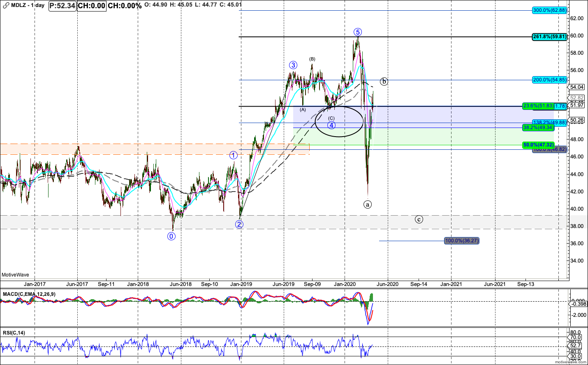
Task: Click the chain link icon beside MDLZ
Action: 6,5
